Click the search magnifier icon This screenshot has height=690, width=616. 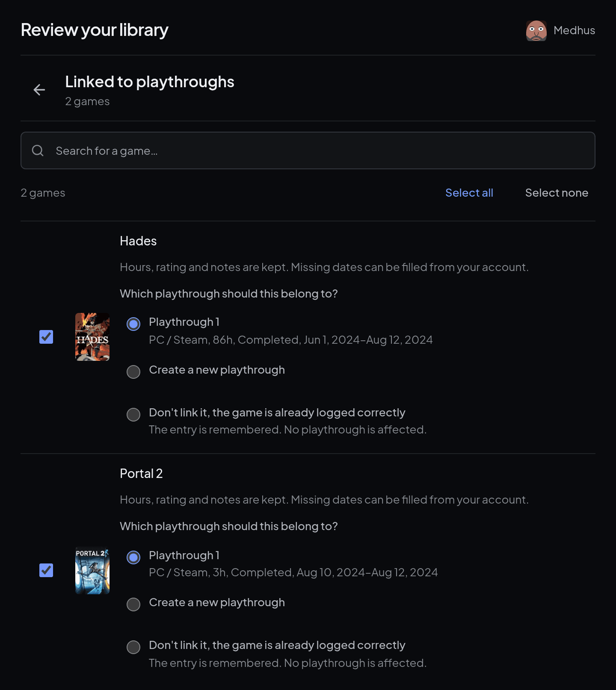tap(38, 150)
